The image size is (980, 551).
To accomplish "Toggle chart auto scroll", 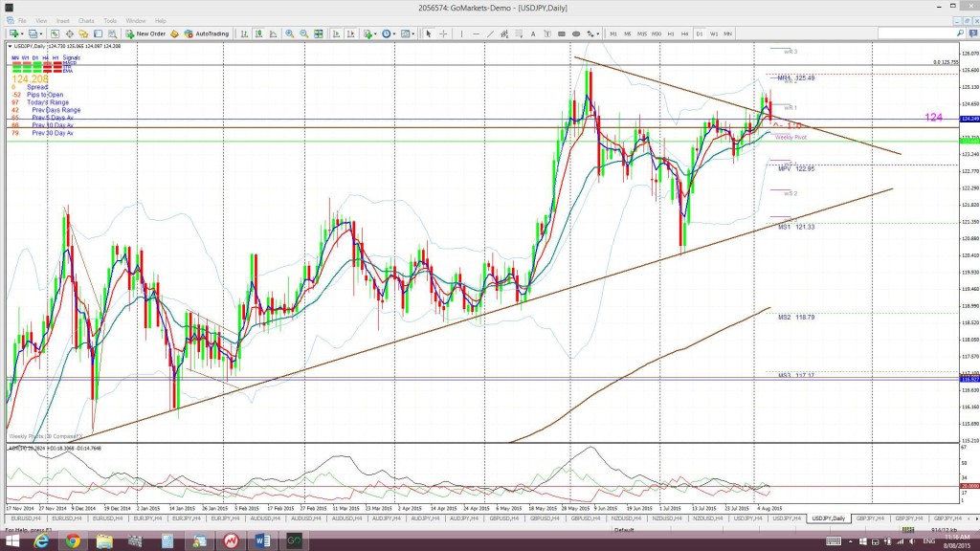I will (x=336, y=33).
